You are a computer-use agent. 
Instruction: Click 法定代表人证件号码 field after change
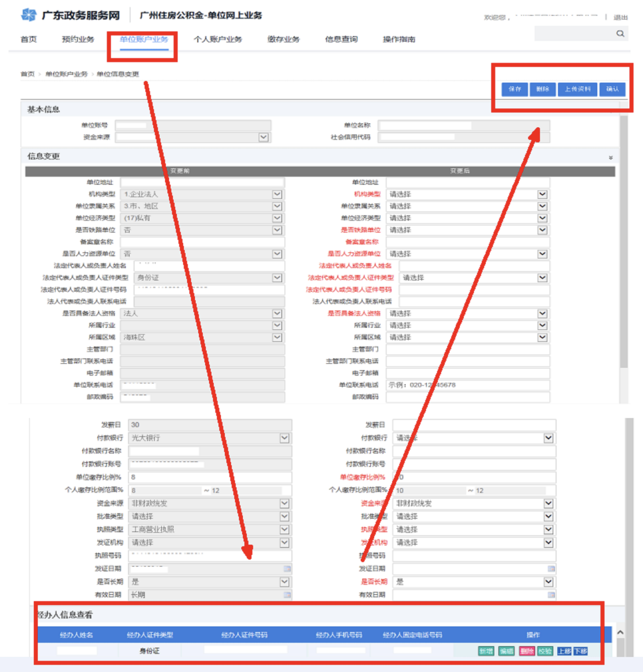click(x=474, y=290)
